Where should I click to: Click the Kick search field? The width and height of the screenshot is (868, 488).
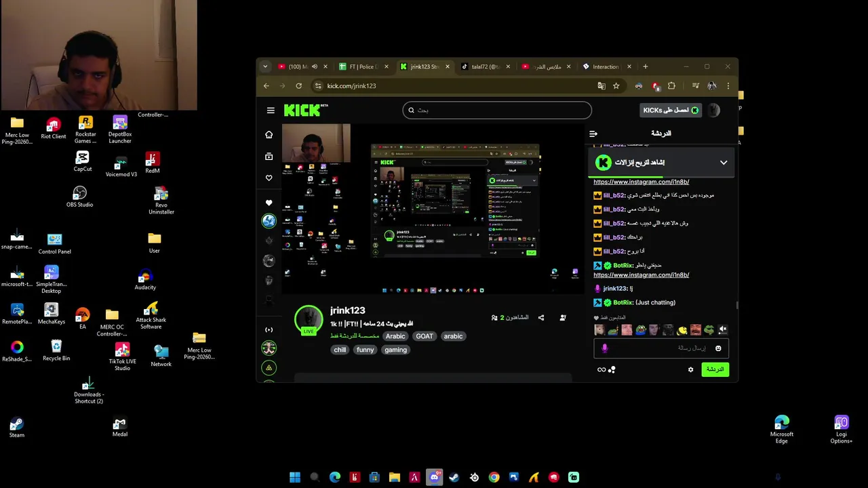pyautogui.click(x=497, y=110)
